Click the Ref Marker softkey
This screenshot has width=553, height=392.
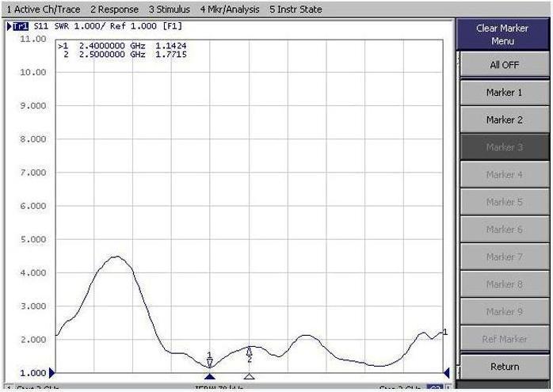pyautogui.click(x=504, y=339)
